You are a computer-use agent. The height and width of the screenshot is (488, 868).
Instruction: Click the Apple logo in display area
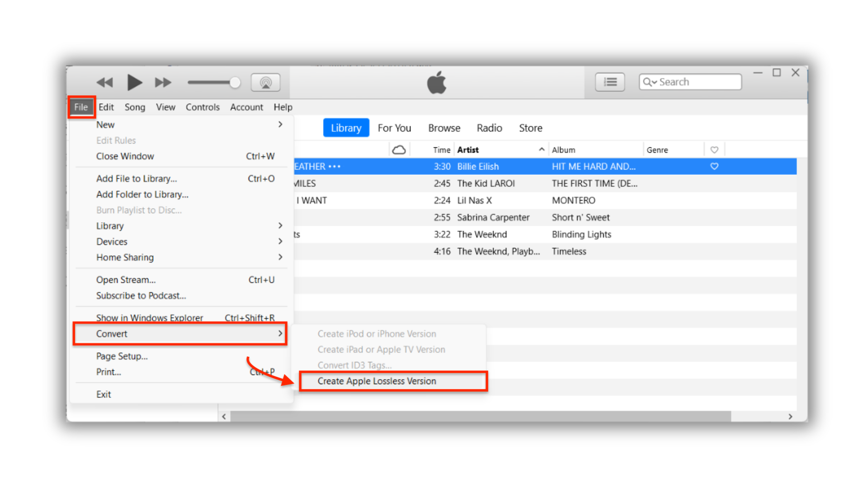point(437,83)
